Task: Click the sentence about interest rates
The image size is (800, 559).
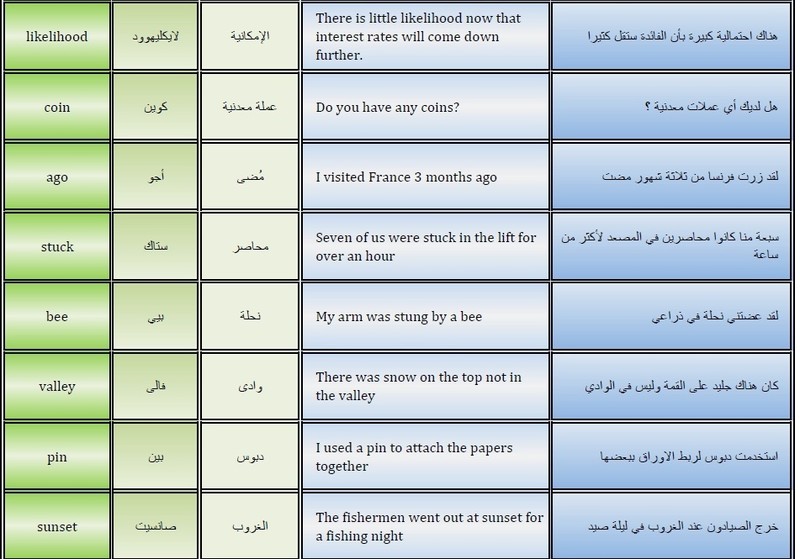Action: click(425, 36)
